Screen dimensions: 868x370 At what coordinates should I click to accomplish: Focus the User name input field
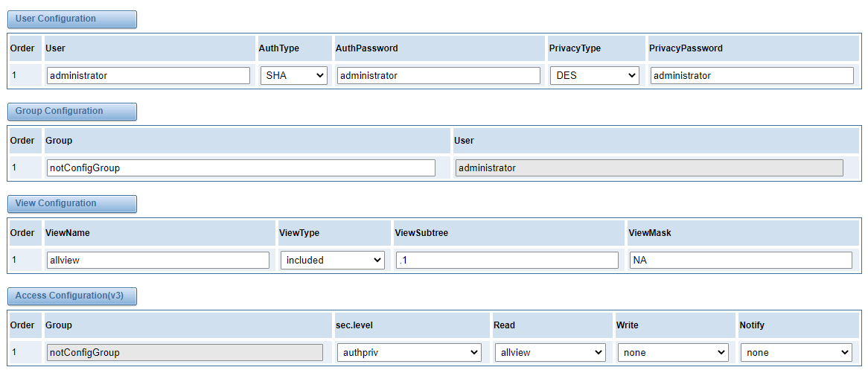click(x=148, y=76)
